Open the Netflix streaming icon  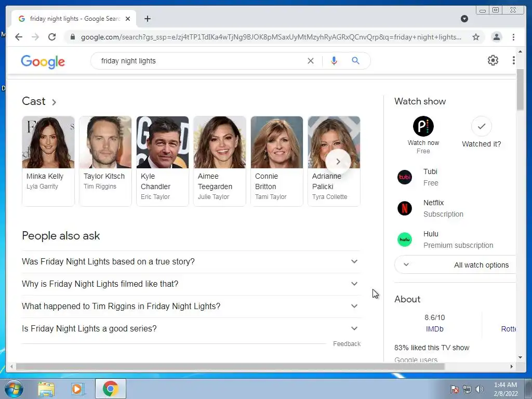(x=404, y=208)
